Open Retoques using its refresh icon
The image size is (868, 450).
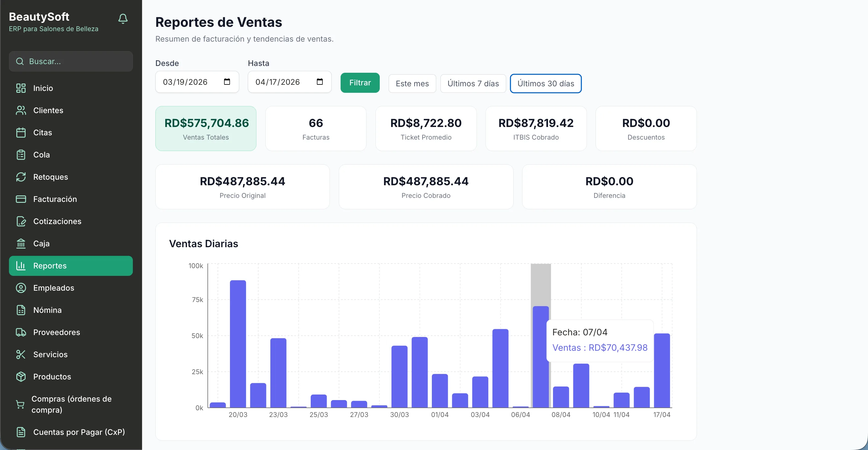(x=21, y=177)
